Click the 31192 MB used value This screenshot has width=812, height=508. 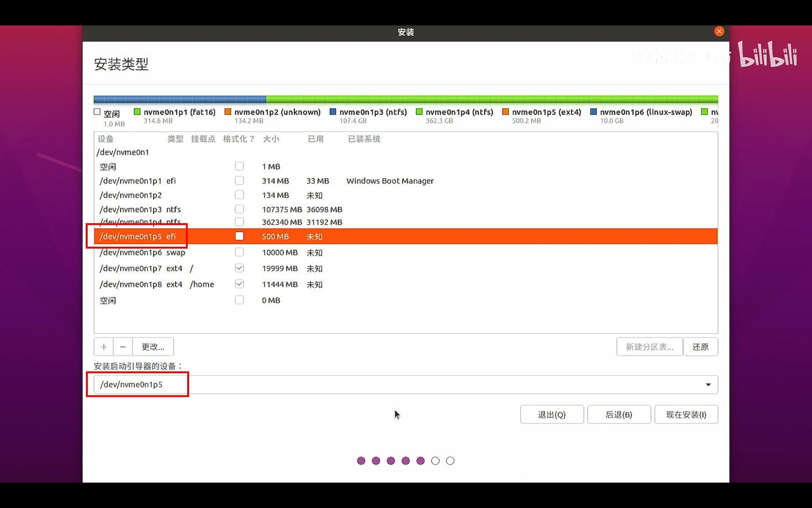(x=324, y=223)
